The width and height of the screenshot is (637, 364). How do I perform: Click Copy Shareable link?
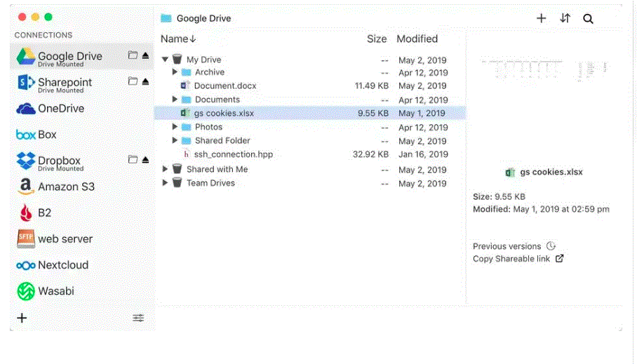[511, 259]
